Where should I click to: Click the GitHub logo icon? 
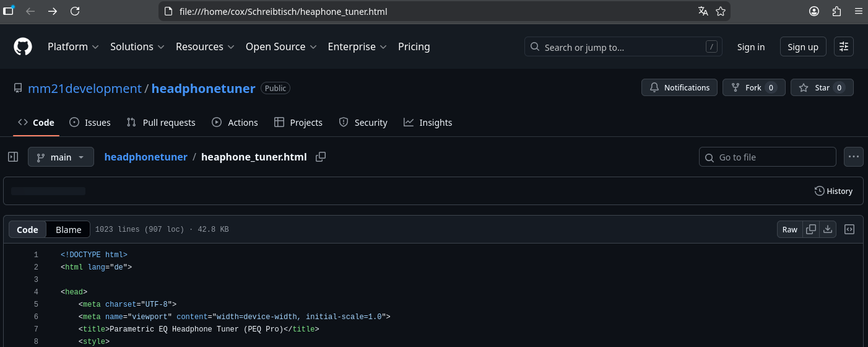tap(23, 46)
